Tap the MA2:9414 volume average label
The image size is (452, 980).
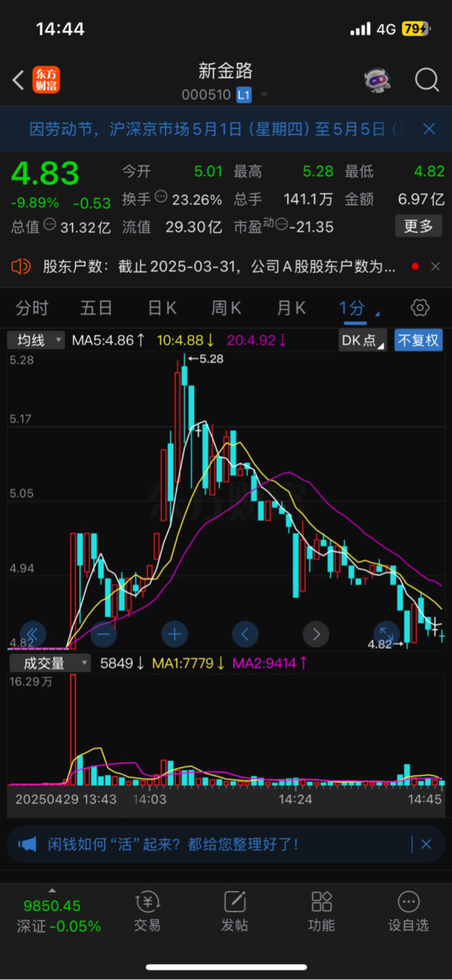pos(270,663)
